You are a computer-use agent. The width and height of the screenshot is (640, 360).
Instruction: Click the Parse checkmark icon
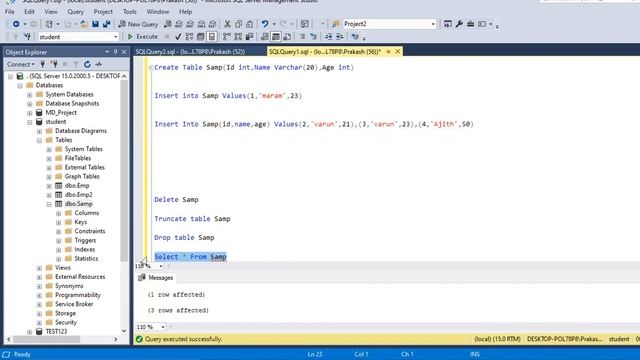(x=178, y=37)
